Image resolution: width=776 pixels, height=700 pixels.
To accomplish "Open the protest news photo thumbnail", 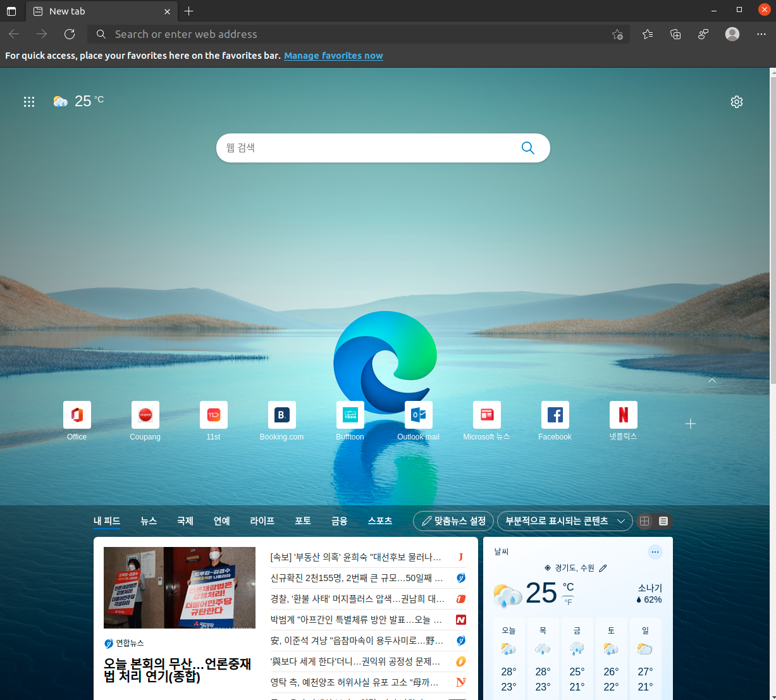I will click(180, 587).
